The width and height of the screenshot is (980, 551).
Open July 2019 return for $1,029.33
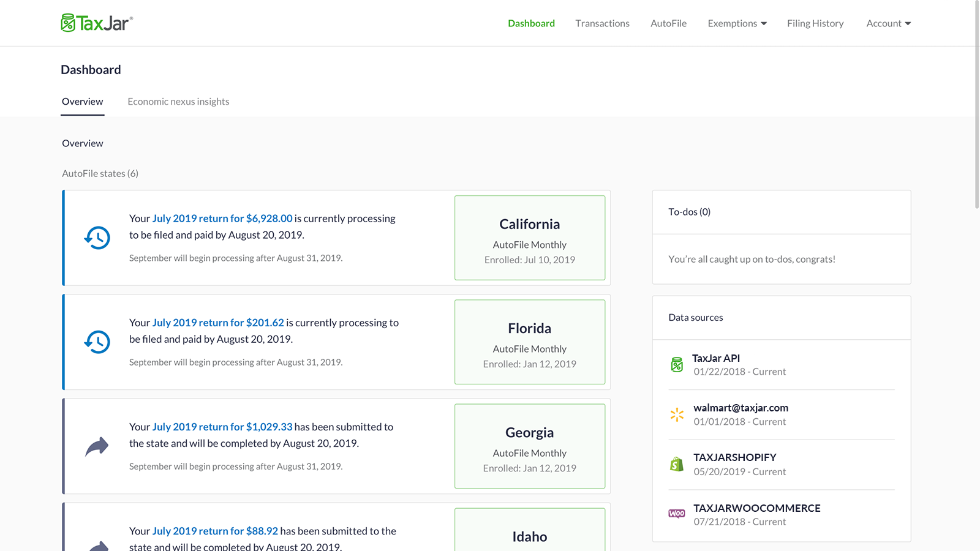(x=222, y=427)
